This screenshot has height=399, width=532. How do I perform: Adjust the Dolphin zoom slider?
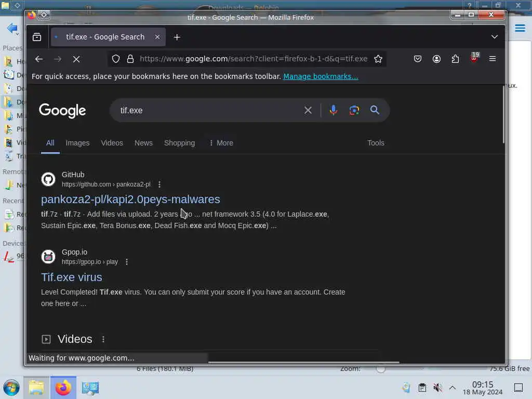[381, 369]
